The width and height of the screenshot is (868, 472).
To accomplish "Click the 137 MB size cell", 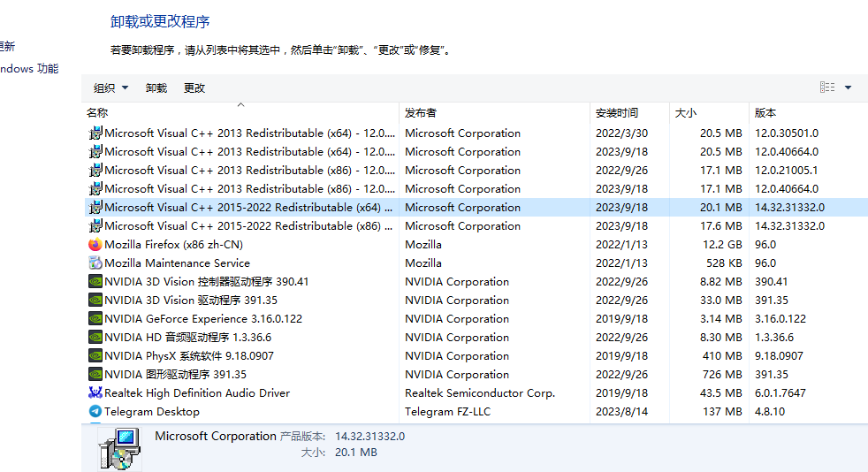I will [x=722, y=412].
